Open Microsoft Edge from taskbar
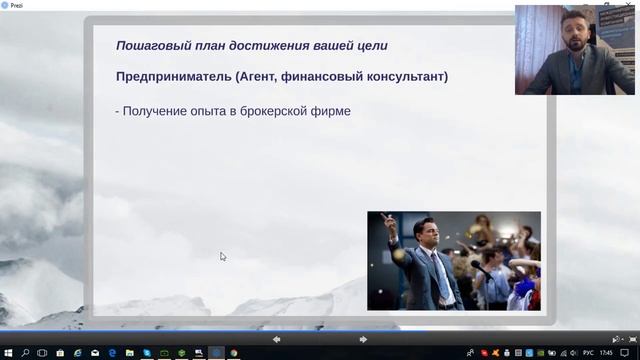The image size is (640, 360). pos(112,353)
